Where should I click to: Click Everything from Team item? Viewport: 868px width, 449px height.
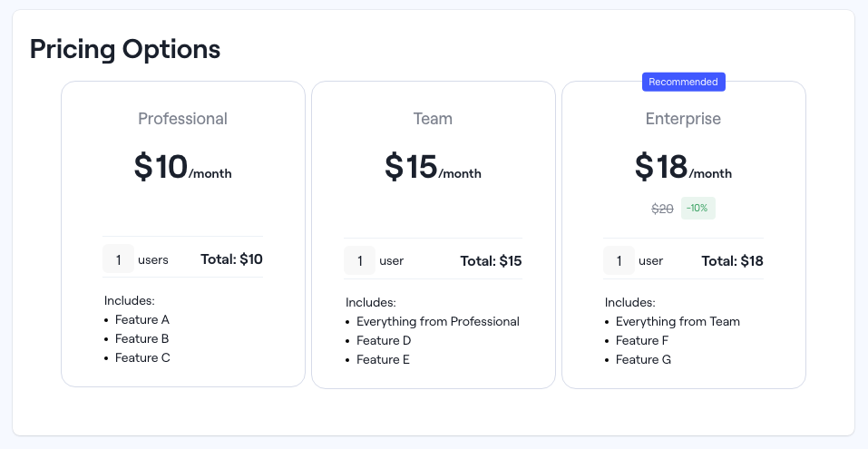coord(678,321)
